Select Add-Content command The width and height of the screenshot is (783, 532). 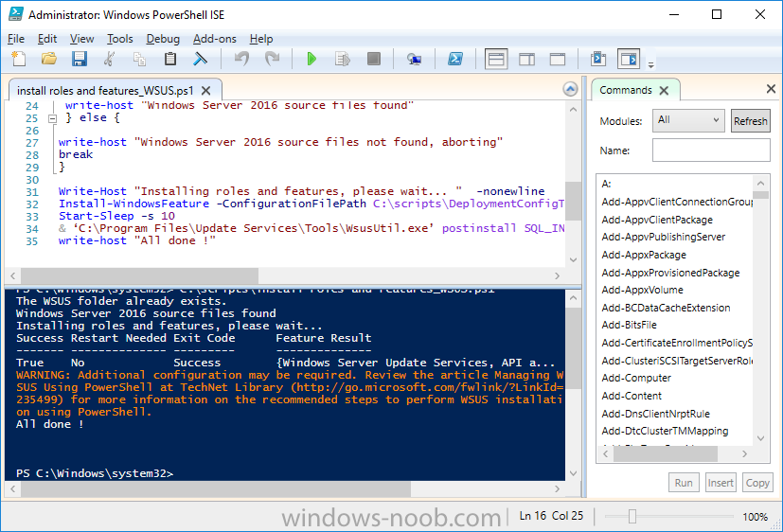coord(632,396)
